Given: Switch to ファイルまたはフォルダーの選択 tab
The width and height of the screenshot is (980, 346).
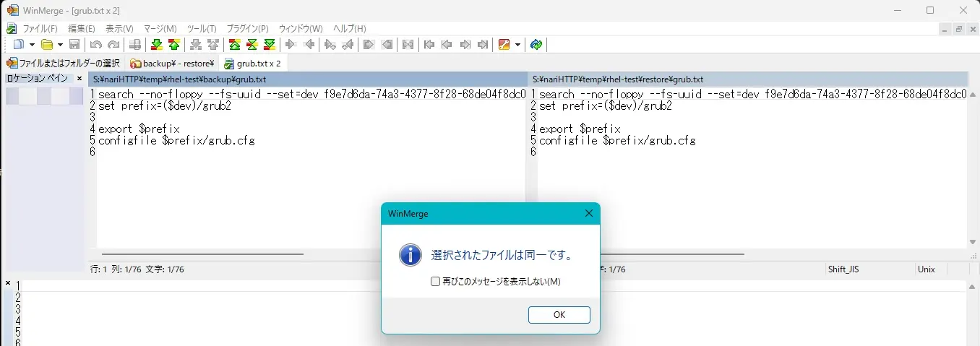Looking at the screenshot, I should pyautogui.click(x=63, y=63).
